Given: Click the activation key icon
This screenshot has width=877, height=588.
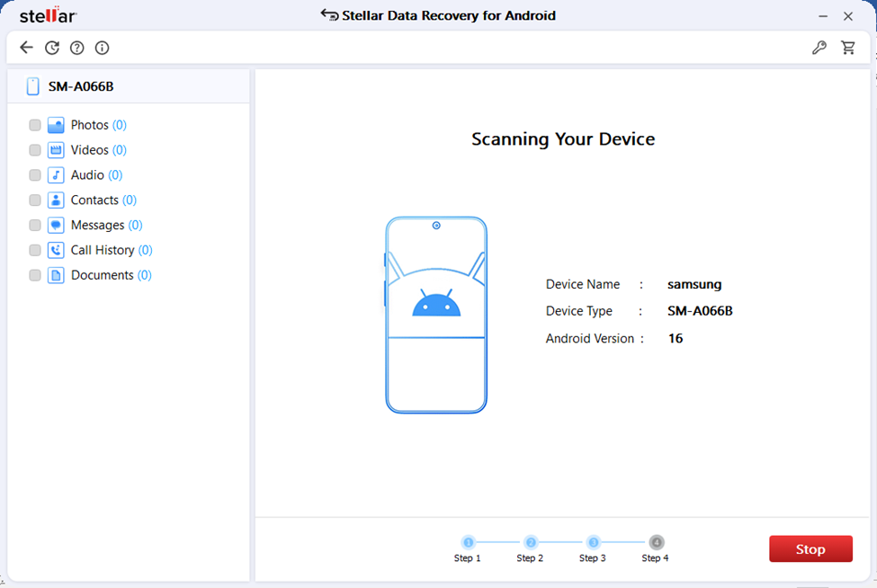Looking at the screenshot, I should (x=819, y=48).
